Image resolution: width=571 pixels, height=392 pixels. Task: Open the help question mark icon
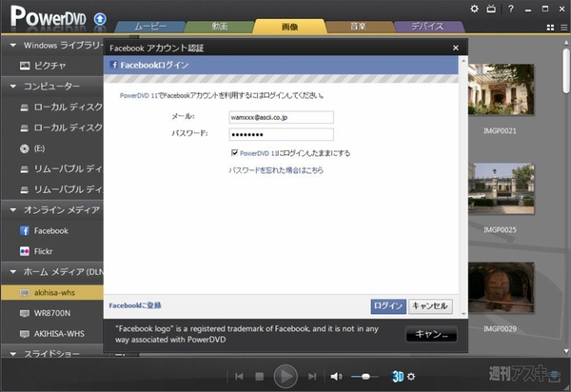point(511,9)
